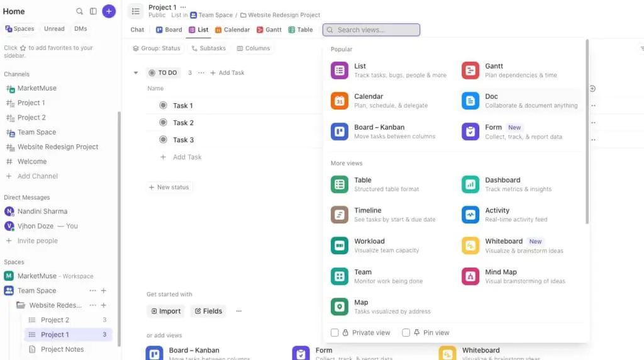Open Project 2 list in the sidebar tree
644x360 pixels.
click(55, 320)
